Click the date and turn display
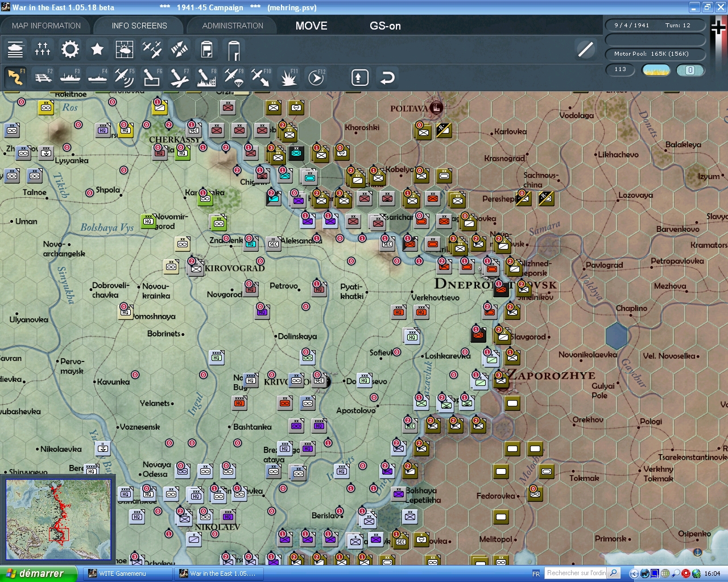This screenshot has height=582, width=728. [x=655, y=25]
